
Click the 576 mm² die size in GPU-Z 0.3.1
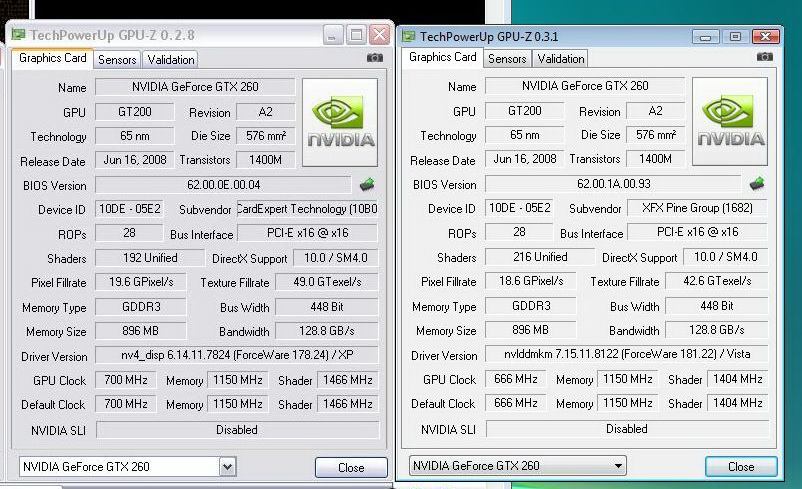click(x=656, y=135)
